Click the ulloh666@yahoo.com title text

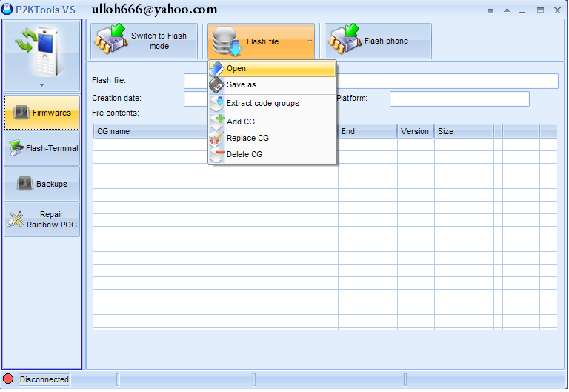point(154,10)
